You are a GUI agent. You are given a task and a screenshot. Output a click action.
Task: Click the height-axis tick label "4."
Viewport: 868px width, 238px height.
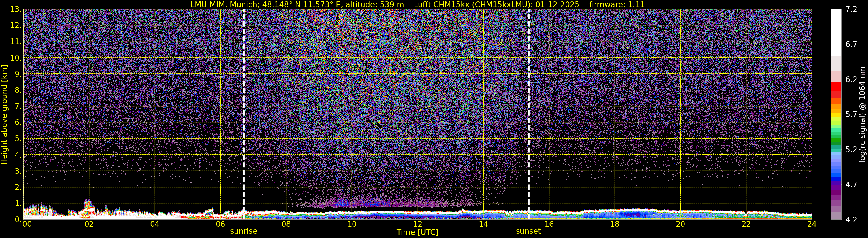18,155
